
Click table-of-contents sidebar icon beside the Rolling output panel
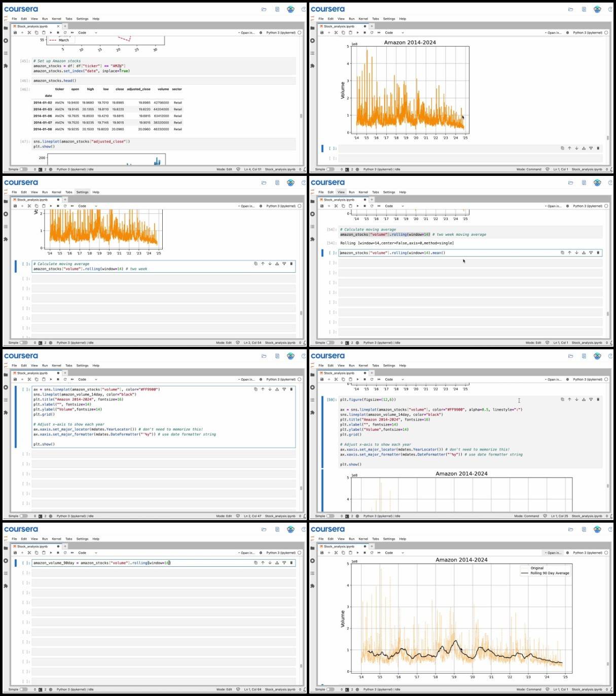point(312,227)
